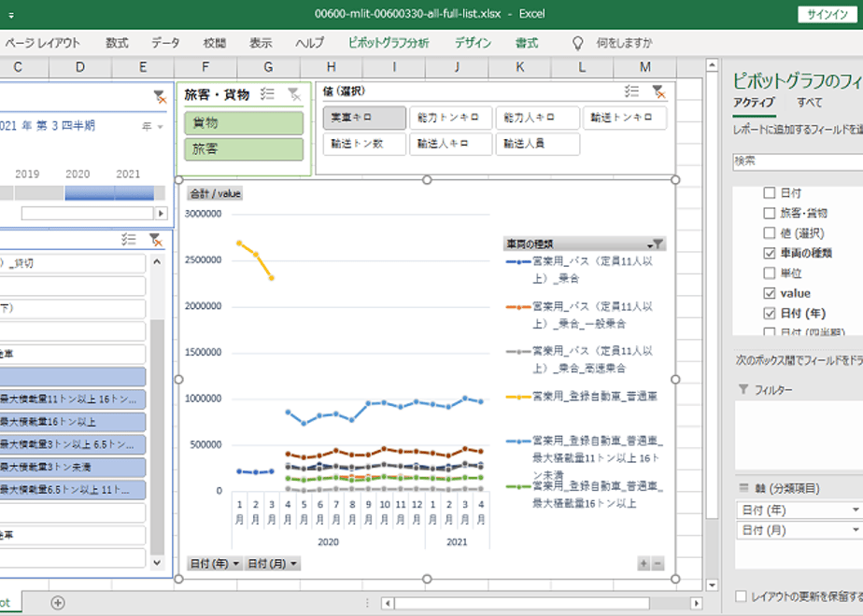863x616 pixels.
Task: Select 最大積載量16トン以上 slicer item
Action: coord(73,422)
